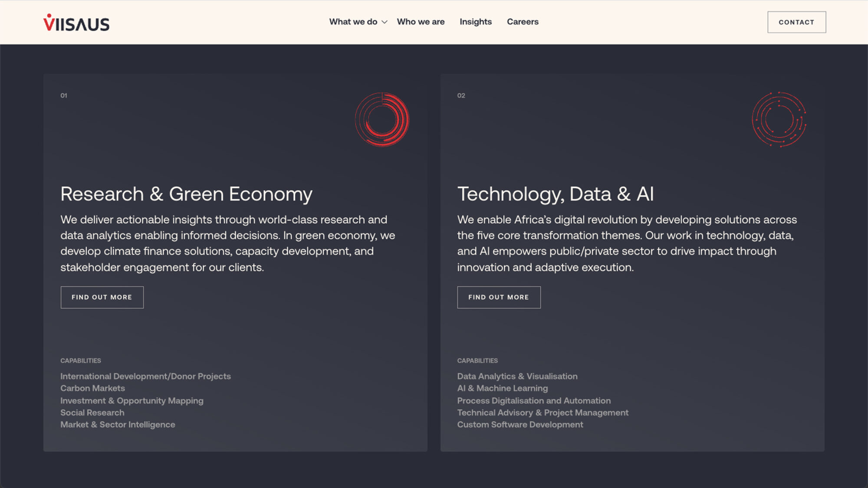Viewport: 868px width, 488px height.
Task: Click the Technology, Data & AI heading
Action: [556, 194]
